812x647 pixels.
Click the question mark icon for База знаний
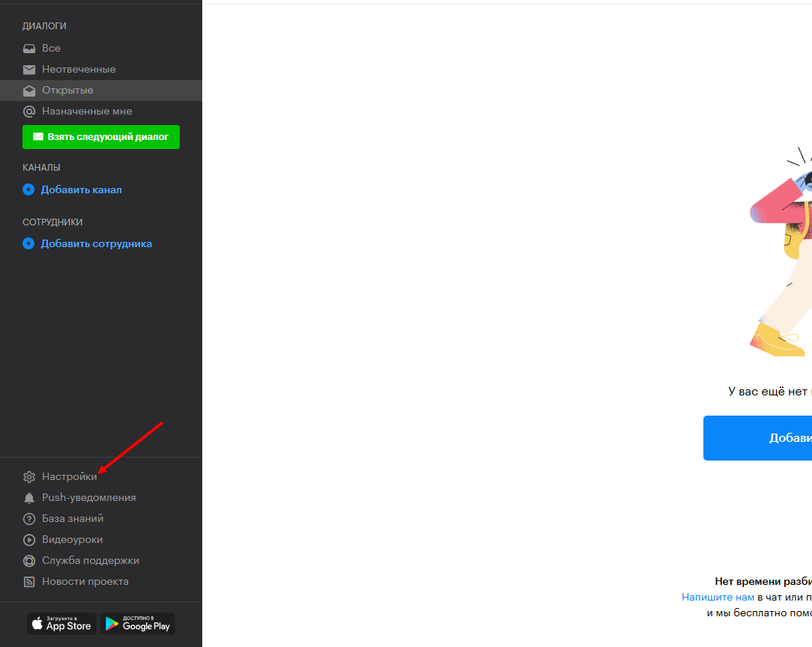[x=29, y=519]
